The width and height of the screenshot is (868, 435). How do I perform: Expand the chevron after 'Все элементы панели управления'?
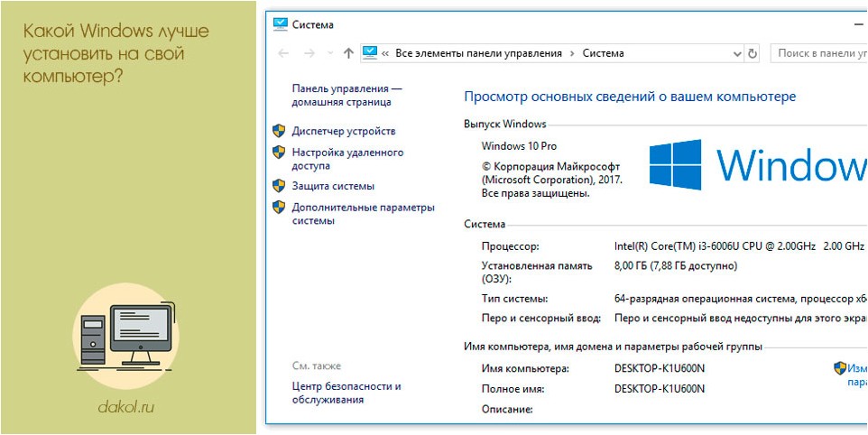point(572,53)
